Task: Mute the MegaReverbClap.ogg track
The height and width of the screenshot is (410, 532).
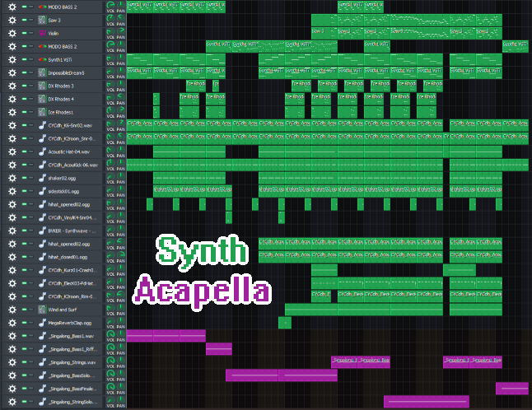Action: coord(24,323)
